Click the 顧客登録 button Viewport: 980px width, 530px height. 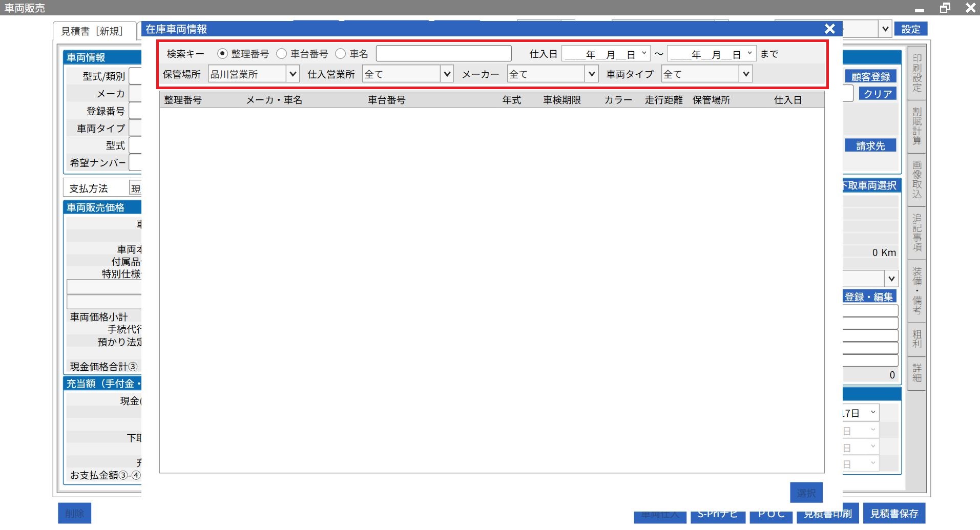tap(870, 77)
